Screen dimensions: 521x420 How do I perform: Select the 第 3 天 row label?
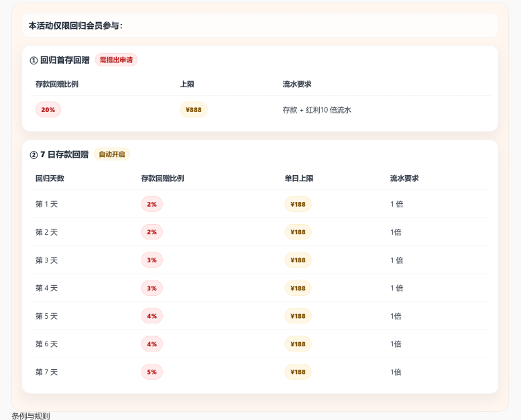point(46,260)
